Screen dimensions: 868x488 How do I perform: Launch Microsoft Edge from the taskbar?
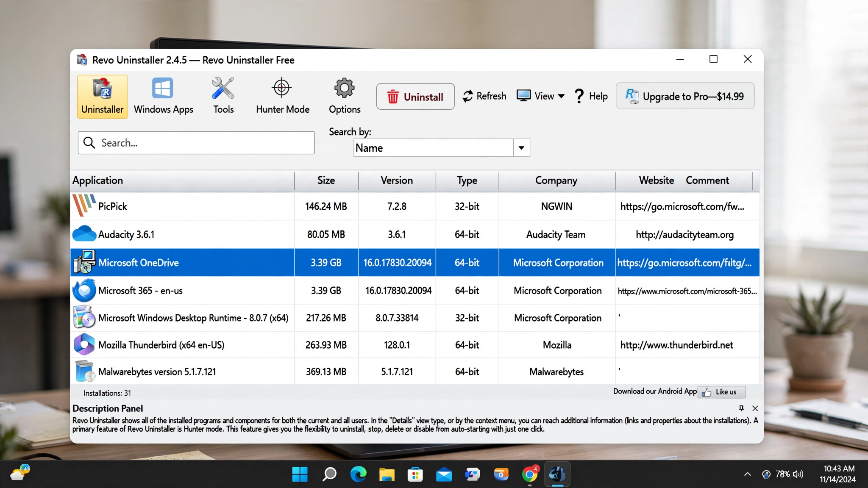point(358,474)
